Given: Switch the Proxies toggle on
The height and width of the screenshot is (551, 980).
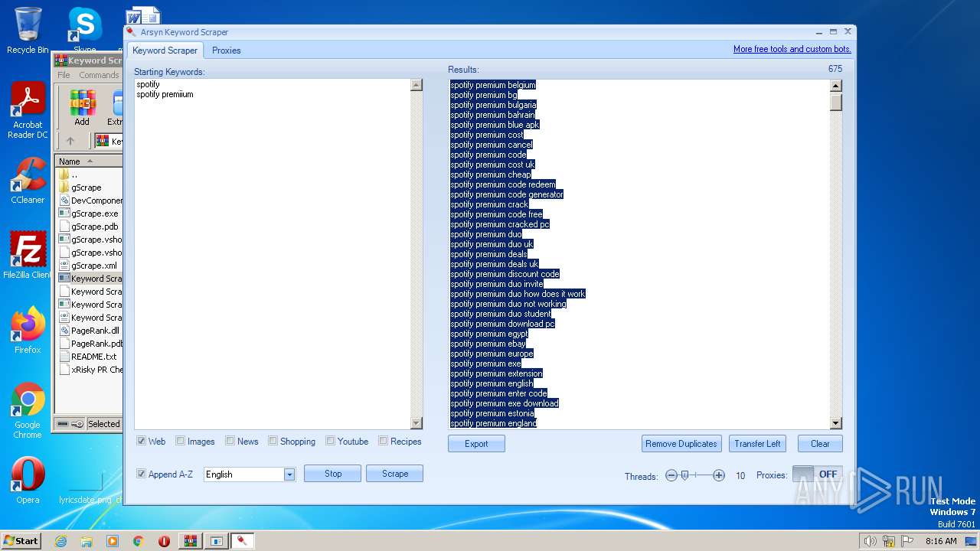Looking at the screenshot, I should 818,474.
